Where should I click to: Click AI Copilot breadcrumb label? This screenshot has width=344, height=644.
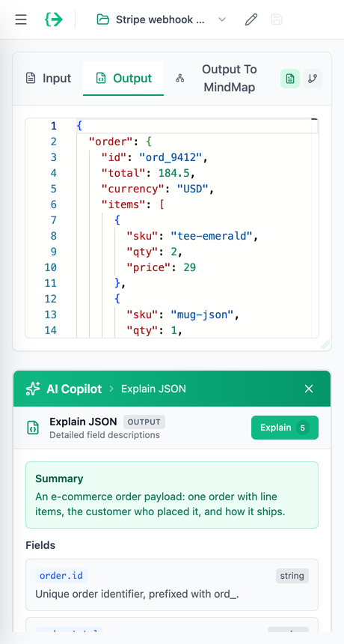[x=74, y=389]
